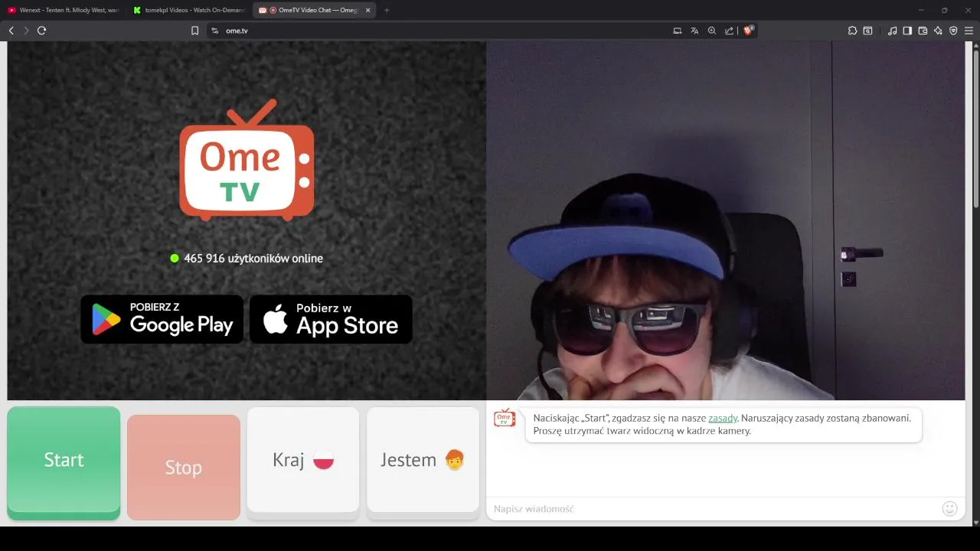This screenshot has height=551, width=980.
Task: Click the 465 916 użytkowników online text
Action: (x=253, y=259)
